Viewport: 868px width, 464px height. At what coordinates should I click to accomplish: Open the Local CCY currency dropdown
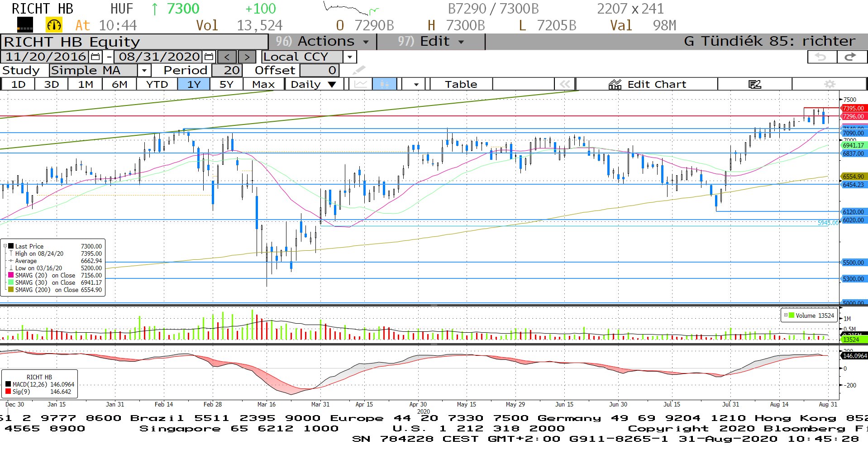[349, 57]
